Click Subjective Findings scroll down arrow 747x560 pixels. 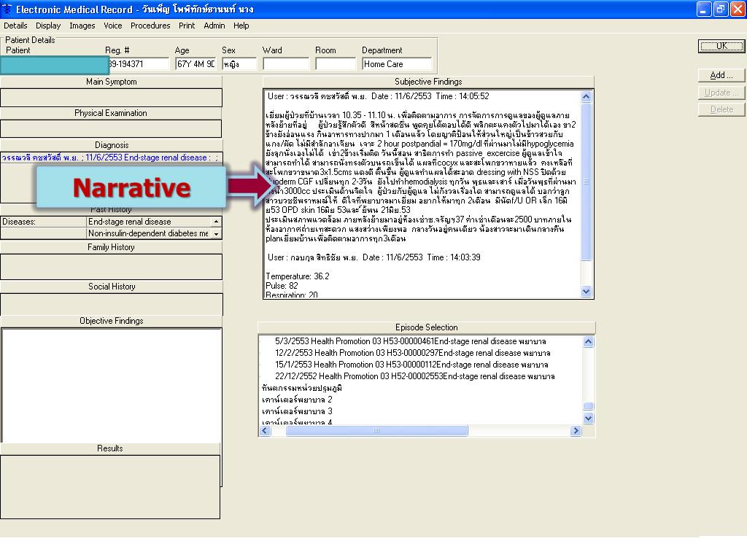coord(587,292)
